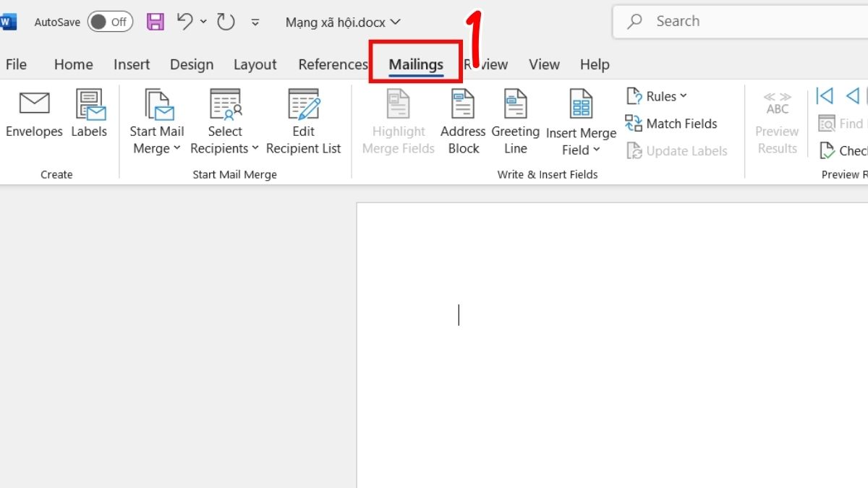Click the Edit Recipient List icon

click(x=304, y=103)
